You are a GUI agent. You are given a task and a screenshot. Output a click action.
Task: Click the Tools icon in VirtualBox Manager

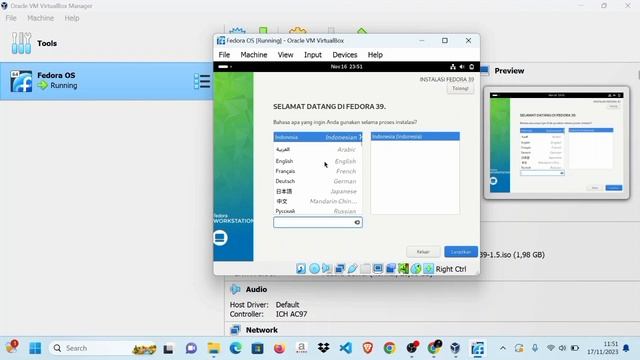coord(21,43)
